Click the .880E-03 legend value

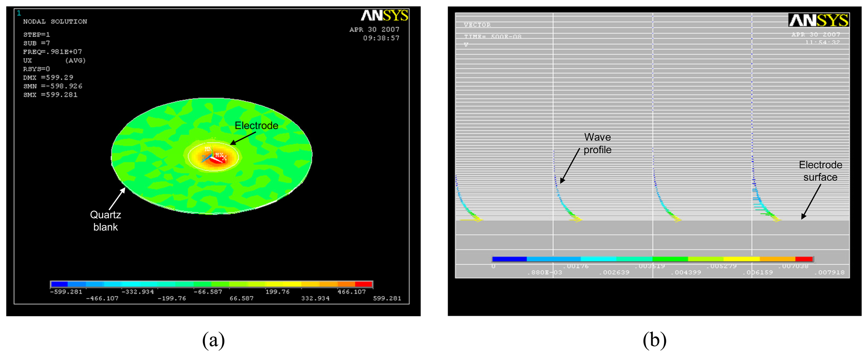point(544,273)
